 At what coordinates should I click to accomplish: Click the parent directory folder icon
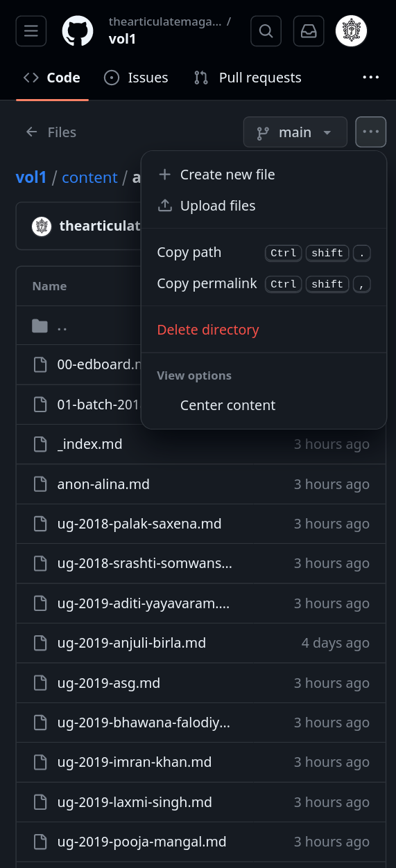(40, 326)
